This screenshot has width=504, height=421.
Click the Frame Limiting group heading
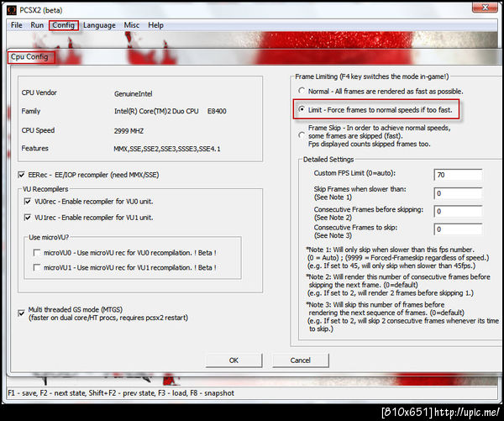click(372, 76)
